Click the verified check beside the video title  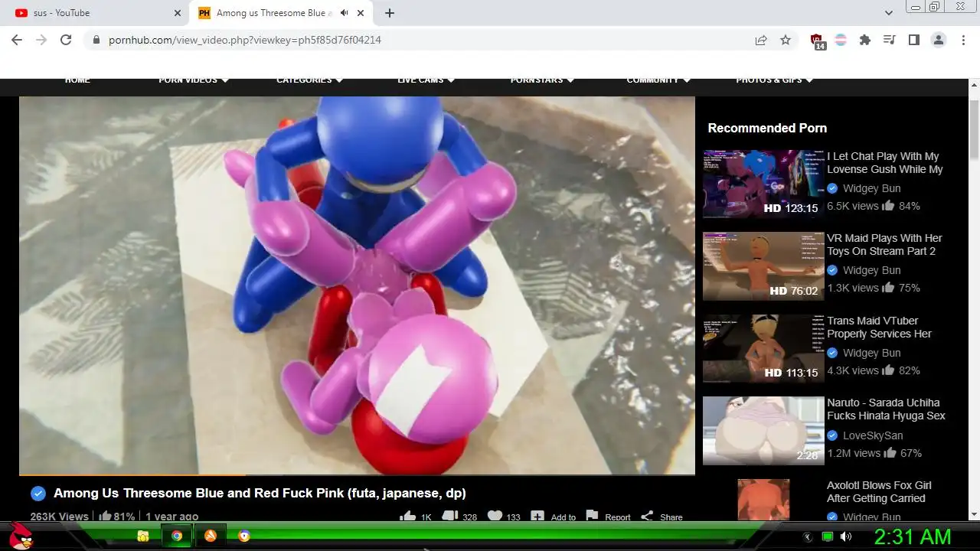tap(38, 494)
